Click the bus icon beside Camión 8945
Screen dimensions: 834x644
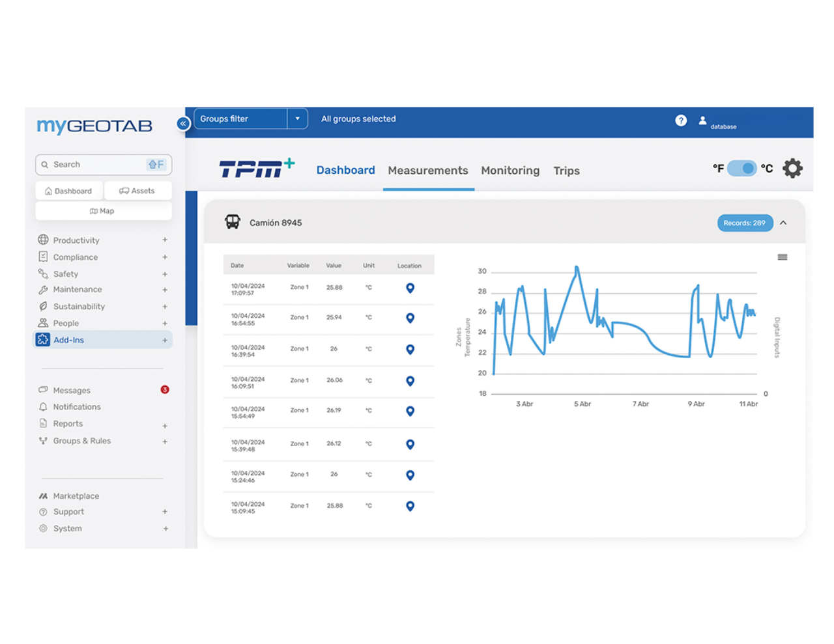point(233,222)
